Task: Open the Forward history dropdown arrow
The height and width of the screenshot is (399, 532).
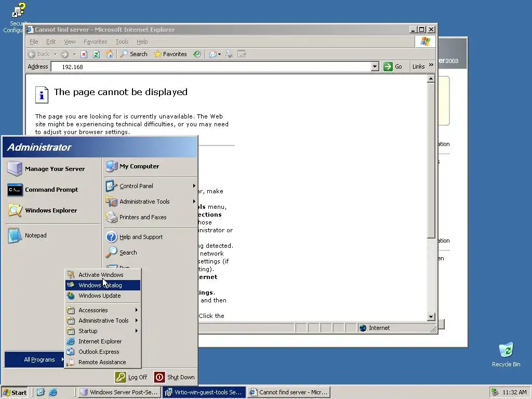Action: tap(74, 54)
